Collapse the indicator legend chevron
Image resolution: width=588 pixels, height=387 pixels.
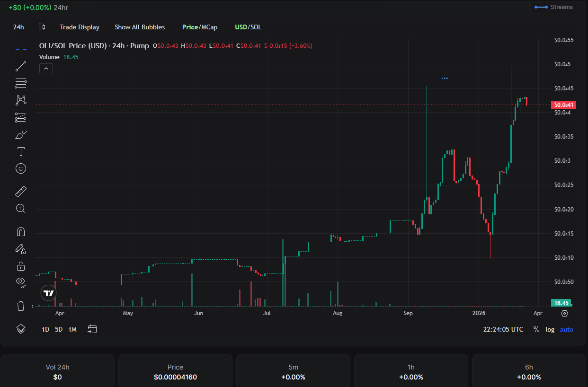click(x=46, y=69)
